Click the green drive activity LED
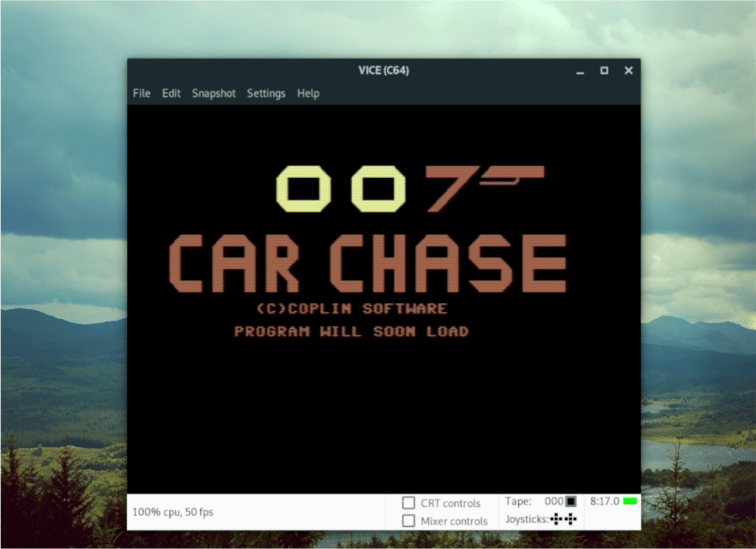 pos(630,501)
